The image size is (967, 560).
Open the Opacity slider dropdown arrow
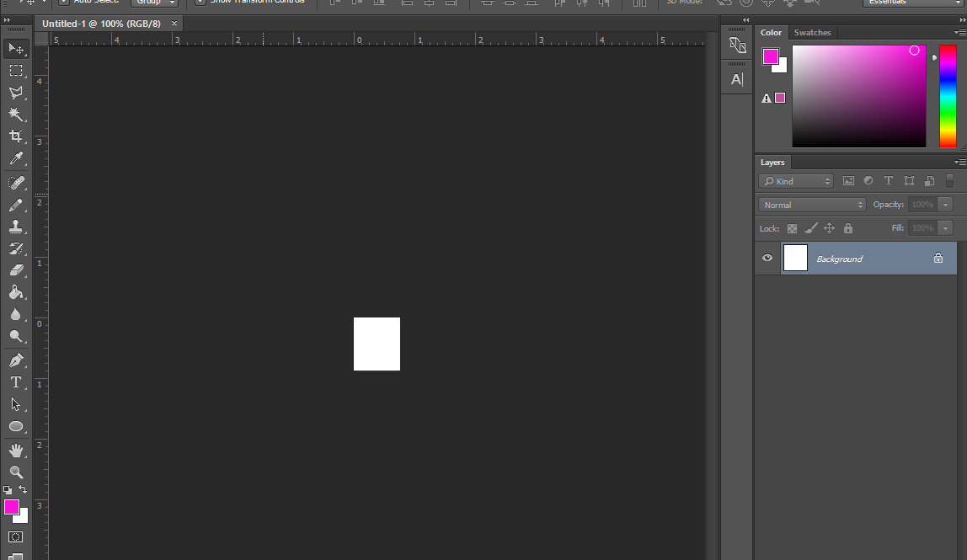pyautogui.click(x=945, y=205)
